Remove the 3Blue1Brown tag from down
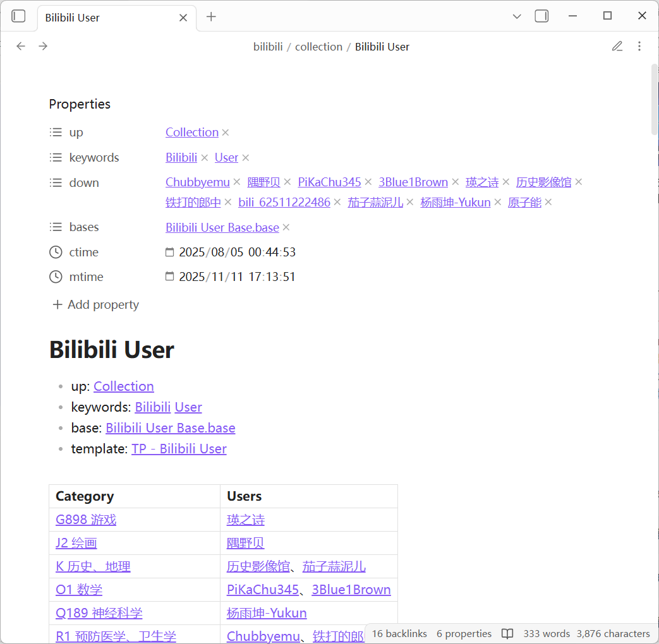The image size is (659, 644). pos(456,182)
